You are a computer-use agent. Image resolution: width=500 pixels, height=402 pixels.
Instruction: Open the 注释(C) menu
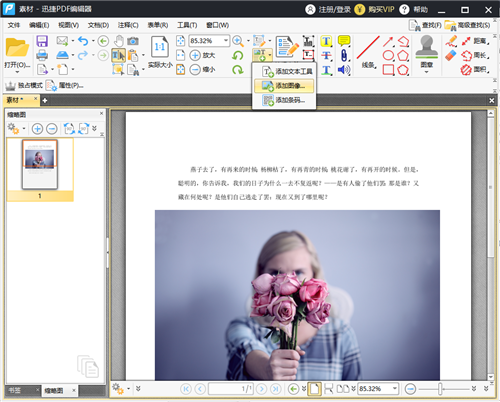[x=128, y=25]
